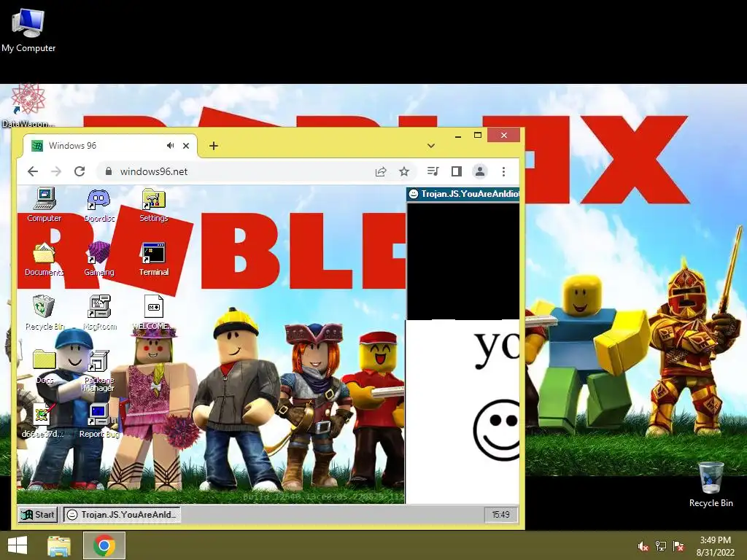The image size is (747, 560).
Task: Open the Windows Start button
Action: tap(18, 545)
